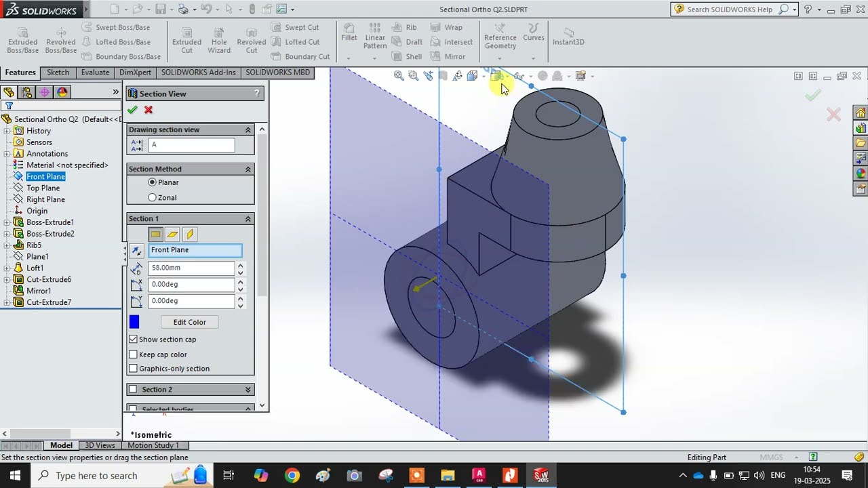Cancel the Section View with red X
Viewport: 868px width, 488px height.
point(149,110)
